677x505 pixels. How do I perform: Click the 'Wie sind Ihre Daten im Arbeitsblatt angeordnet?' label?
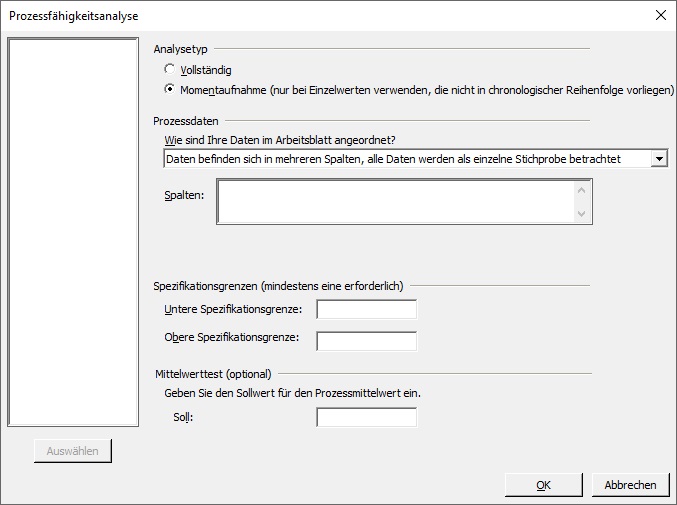tap(280, 140)
